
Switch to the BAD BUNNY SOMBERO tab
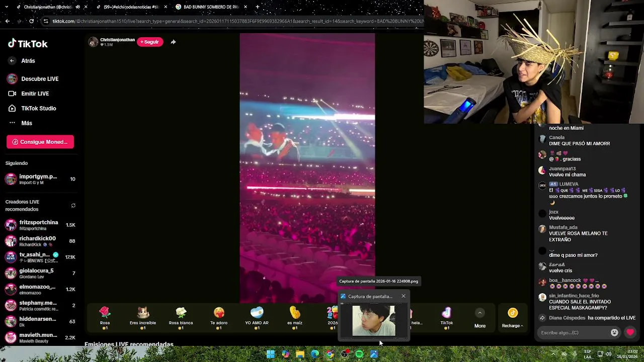click(211, 7)
